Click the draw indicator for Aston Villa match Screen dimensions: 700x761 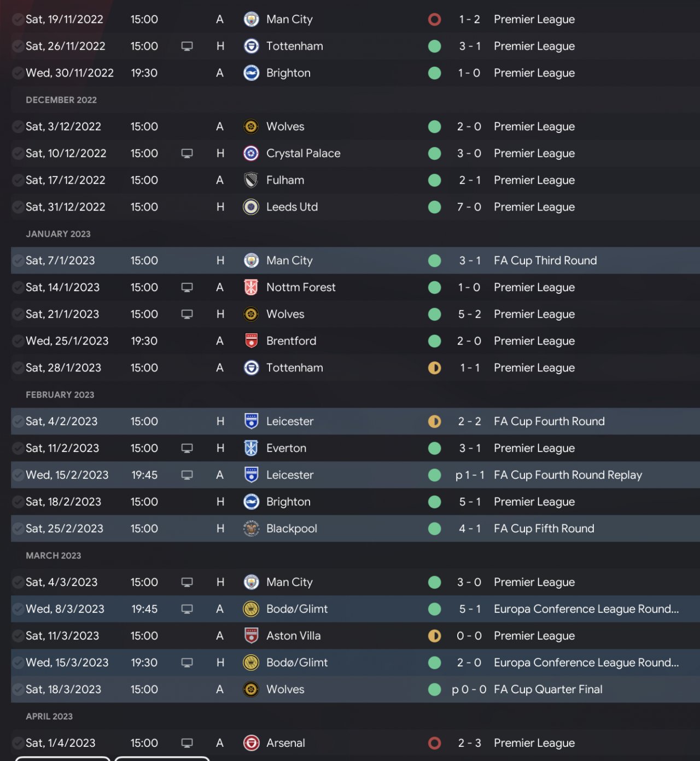click(x=435, y=636)
